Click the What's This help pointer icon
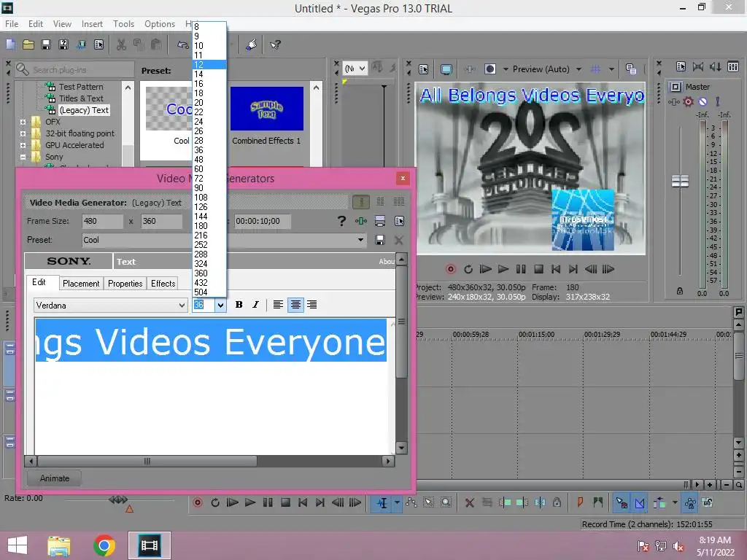747x560 pixels. click(x=275, y=44)
